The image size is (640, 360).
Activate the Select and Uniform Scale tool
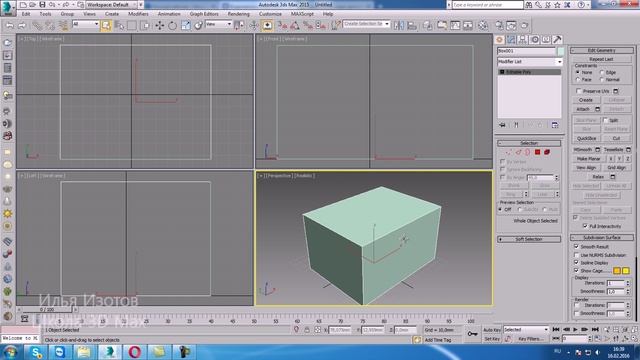click(185, 25)
